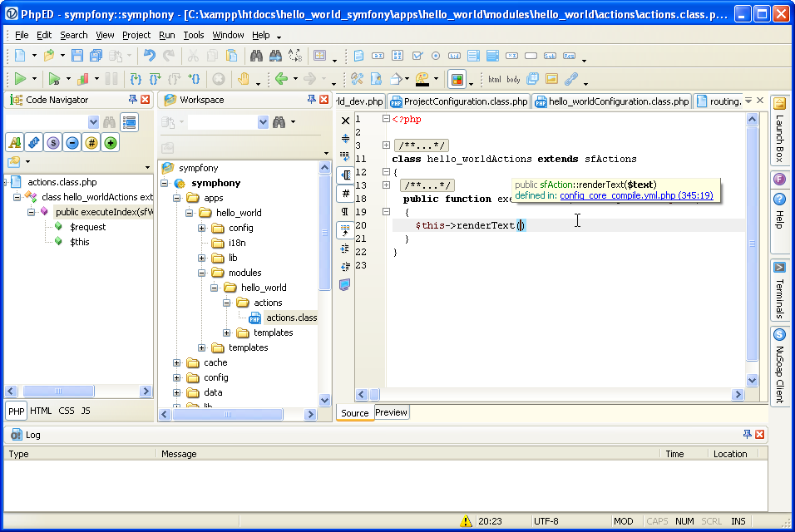Switch to ProjectConfiguration.class.php tab
The height and width of the screenshot is (532, 795).
458,101
